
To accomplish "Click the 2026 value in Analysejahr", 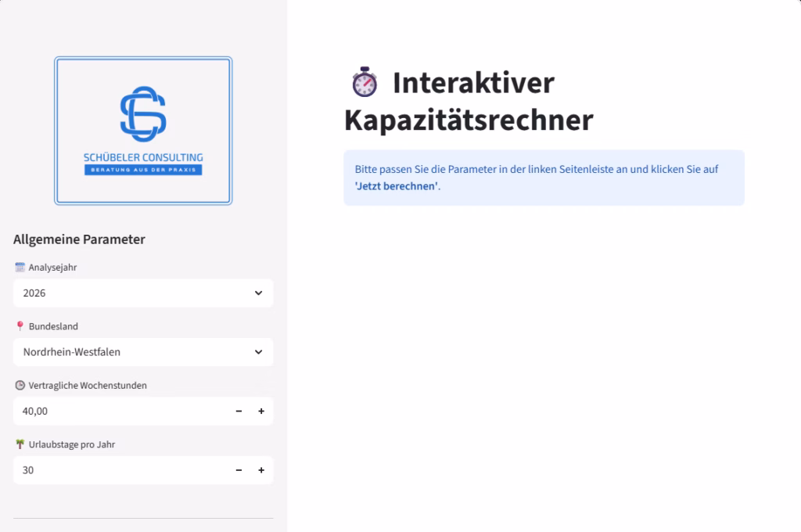I will [34, 293].
